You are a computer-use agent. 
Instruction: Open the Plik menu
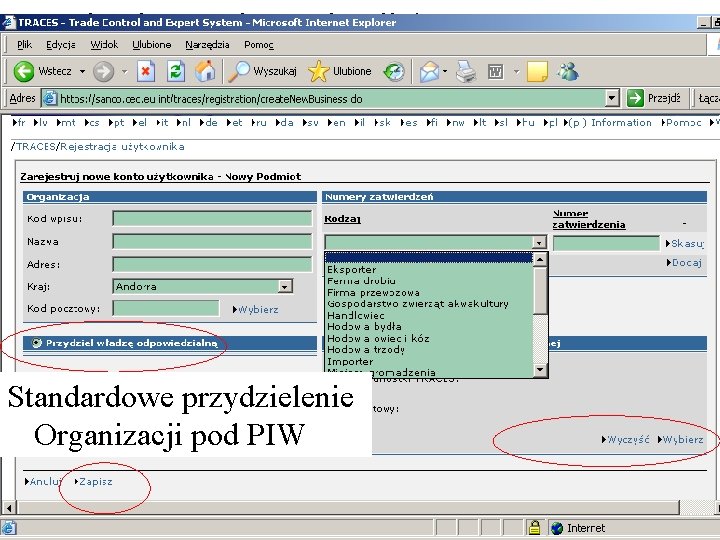[x=24, y=45]
